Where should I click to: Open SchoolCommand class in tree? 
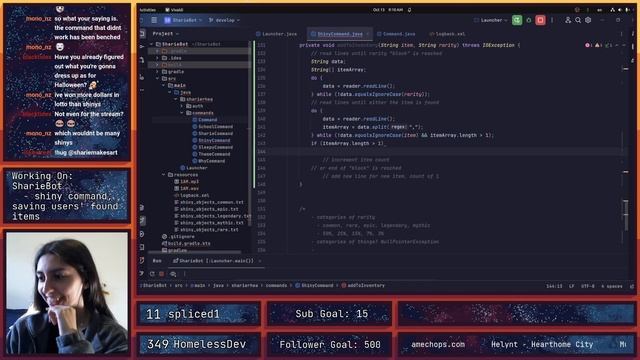[x=212, y=127]
